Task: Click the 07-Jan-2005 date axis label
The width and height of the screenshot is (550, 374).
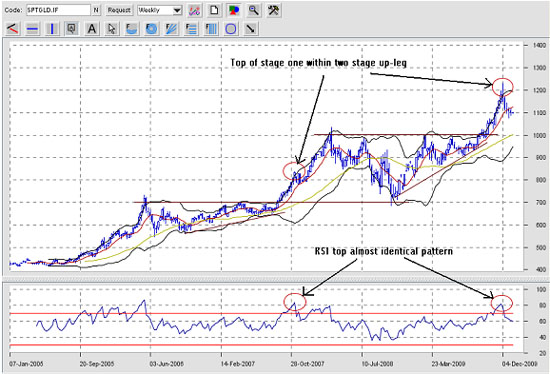Action: coord(26,364)
